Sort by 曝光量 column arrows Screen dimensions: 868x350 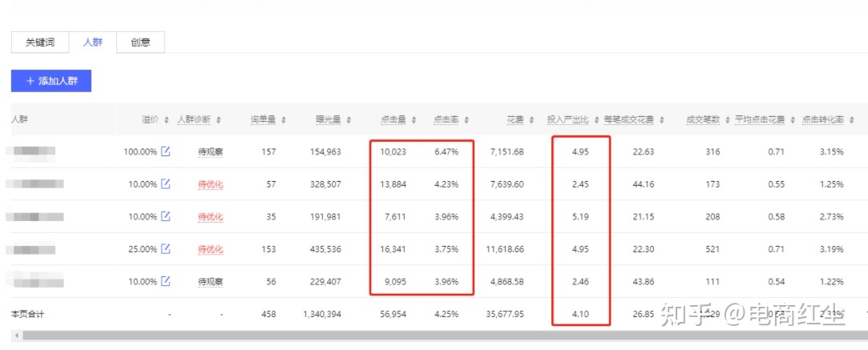[349, 120]
